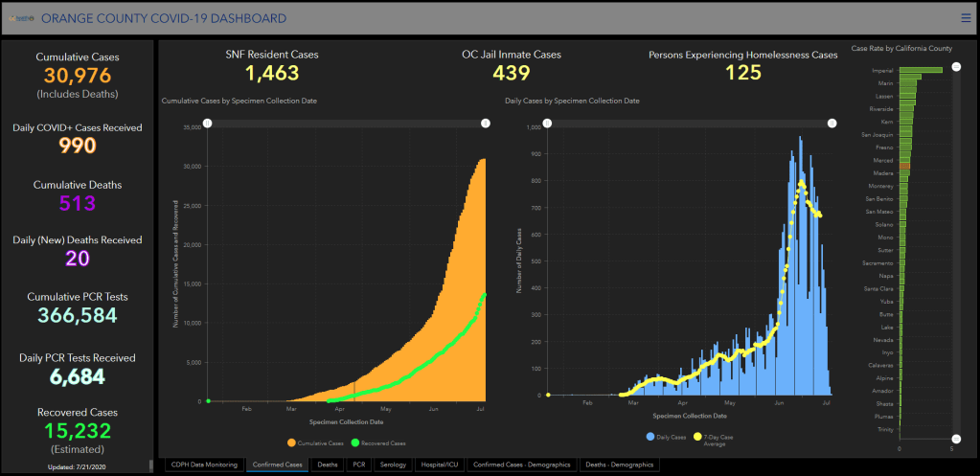Switch to the CDPH Data Monitoring tab
The width and height of the screenshot is (980, 476).
coord(203,465)
